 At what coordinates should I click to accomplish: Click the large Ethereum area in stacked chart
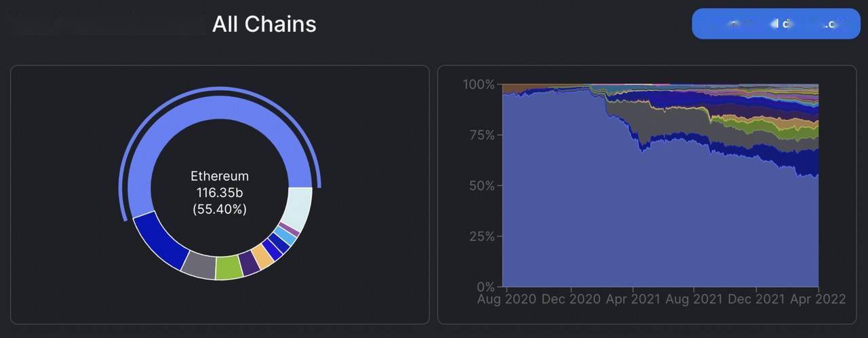610,217
